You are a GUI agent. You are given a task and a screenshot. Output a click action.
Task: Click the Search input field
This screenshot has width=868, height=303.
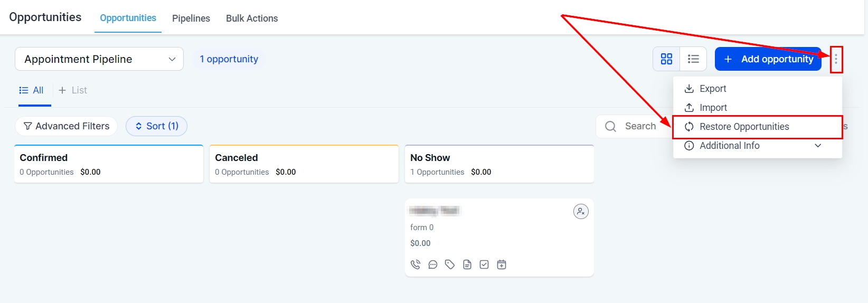pyautogui.click(x=640, y=126)
